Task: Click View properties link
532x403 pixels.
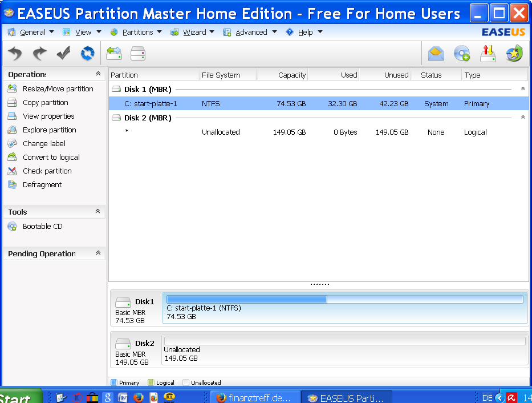Action: coord(48,116)
